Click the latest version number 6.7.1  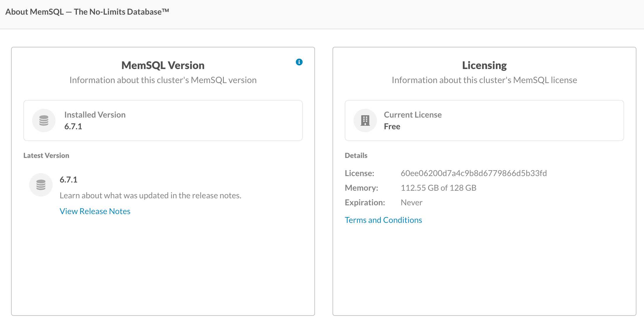(x=68, y=180)
